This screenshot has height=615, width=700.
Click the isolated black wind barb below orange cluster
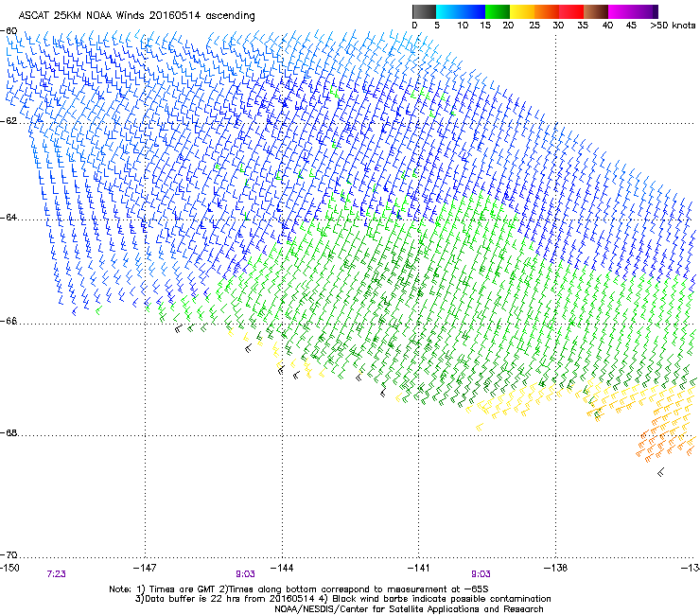[x=660, y=471]
